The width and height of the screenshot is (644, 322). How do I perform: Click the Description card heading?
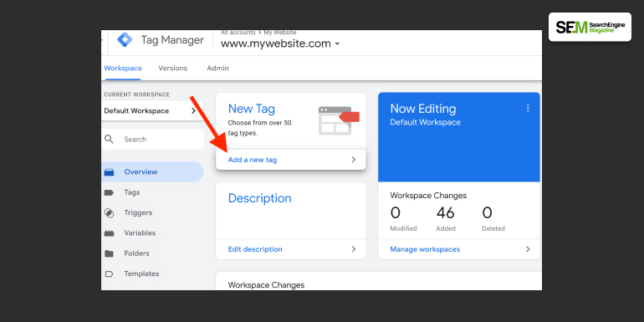[x=259, y=198]
